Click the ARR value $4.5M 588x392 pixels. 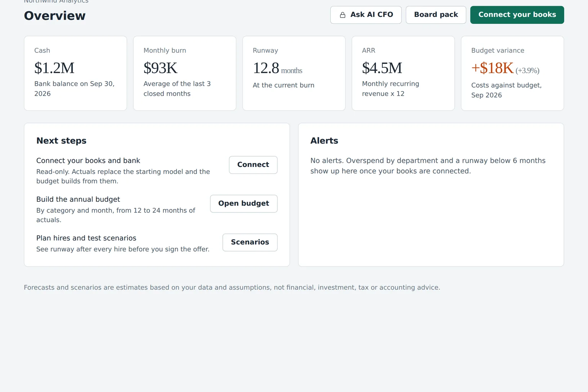point(382,68)
